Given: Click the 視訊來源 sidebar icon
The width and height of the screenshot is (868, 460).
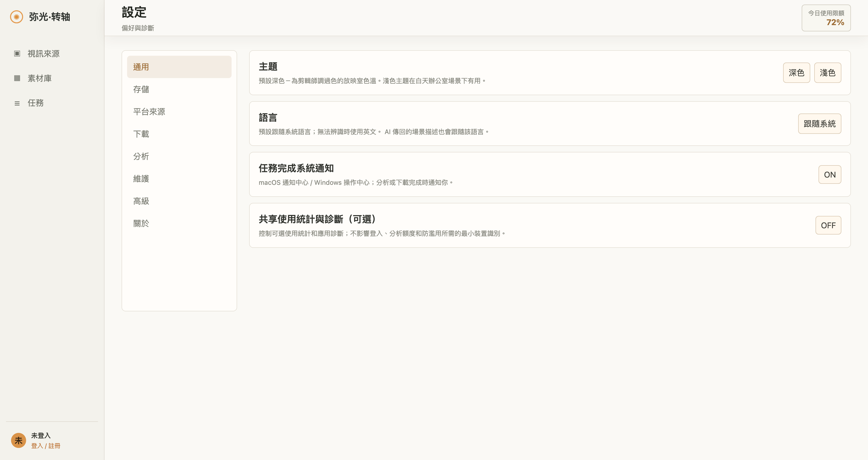Looking at the screenshot, I should click(x=17, y=53).
